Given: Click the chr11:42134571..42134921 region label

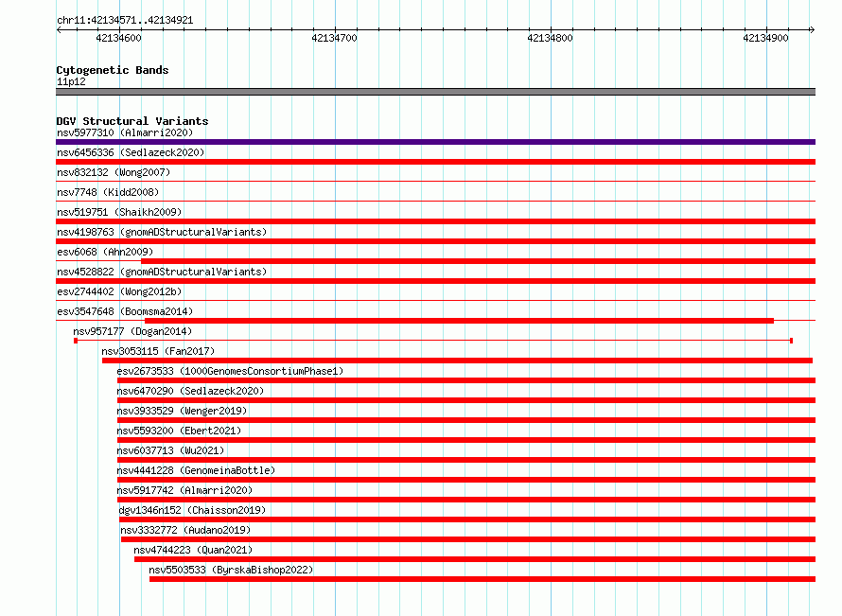Looking at the screenshot, I should (x=125, y=21).
